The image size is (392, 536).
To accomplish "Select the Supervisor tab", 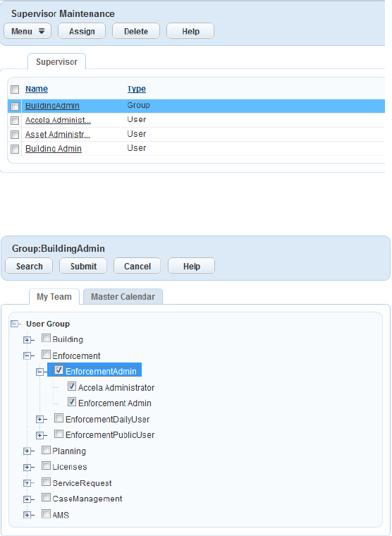I will [56, 62].
